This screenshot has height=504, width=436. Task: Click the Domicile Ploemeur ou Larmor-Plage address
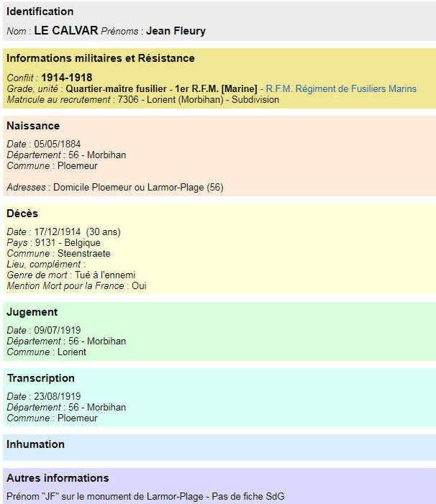click(x=138, y=187)
